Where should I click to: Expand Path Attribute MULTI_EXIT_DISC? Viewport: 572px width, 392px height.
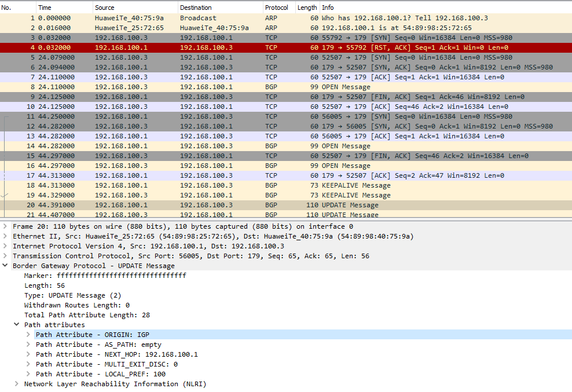pyautogui.click(x=28, y=364)
